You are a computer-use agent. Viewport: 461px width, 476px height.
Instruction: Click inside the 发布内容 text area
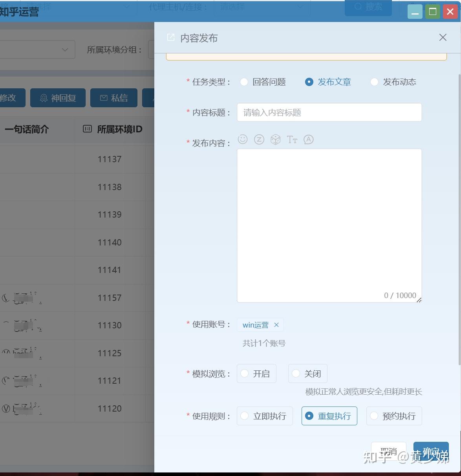coord(329,225)
